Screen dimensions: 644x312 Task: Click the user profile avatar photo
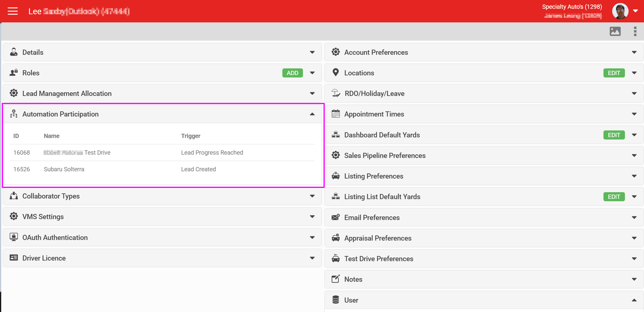pyautogui.click(x=620, y=11)
